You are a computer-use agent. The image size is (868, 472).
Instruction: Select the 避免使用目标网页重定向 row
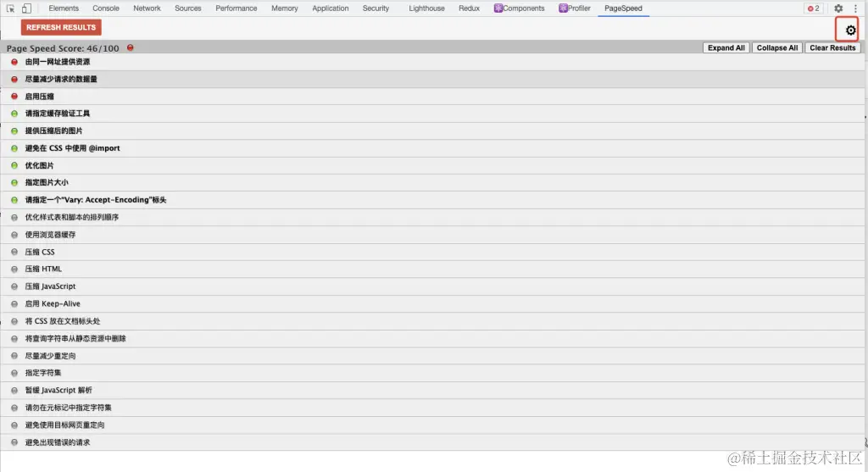pos(432,425)
